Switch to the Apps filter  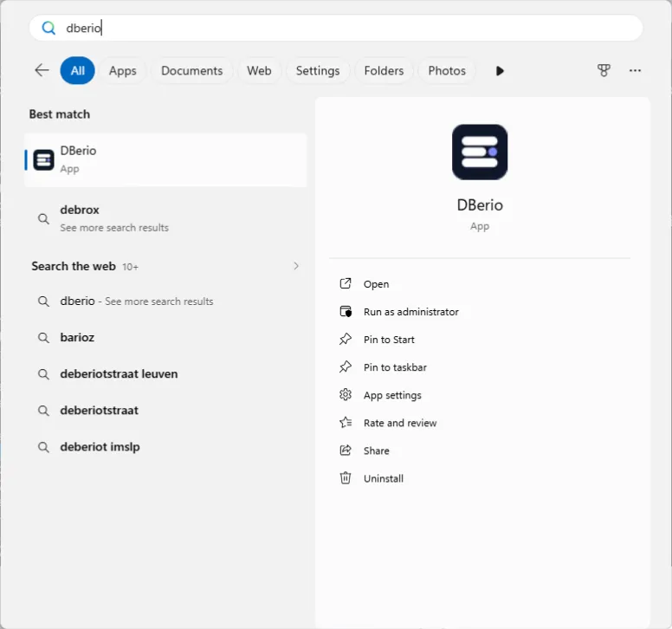[123, 70]
